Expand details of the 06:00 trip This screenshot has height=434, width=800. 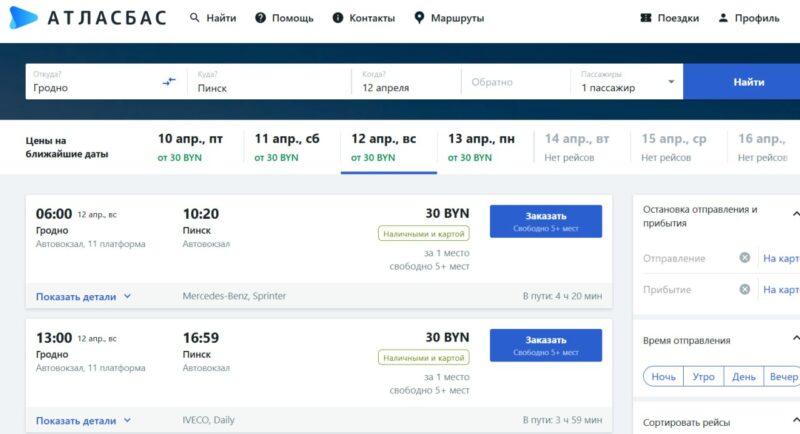pyautogui.click(x=84, y=297)
